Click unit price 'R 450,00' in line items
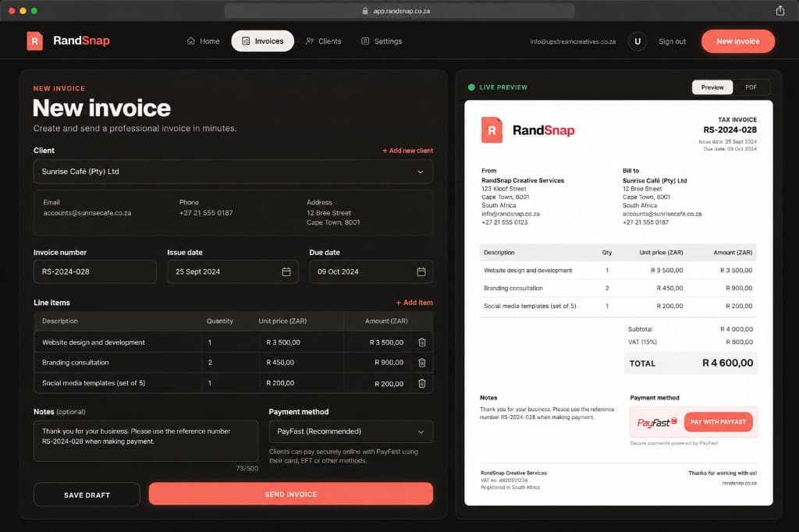This screenshot has height=532, width=799. click(280, 363)
